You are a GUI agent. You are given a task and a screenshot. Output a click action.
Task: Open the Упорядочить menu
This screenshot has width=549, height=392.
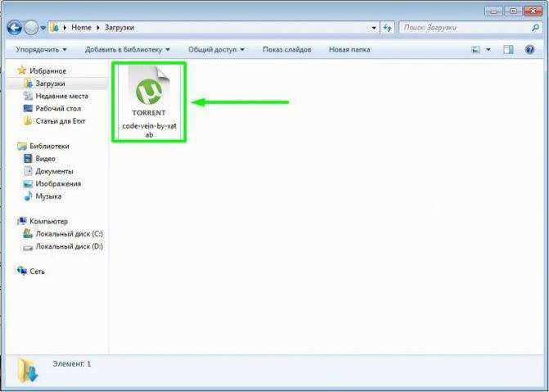pyautogui.click(x=41, y=50)
